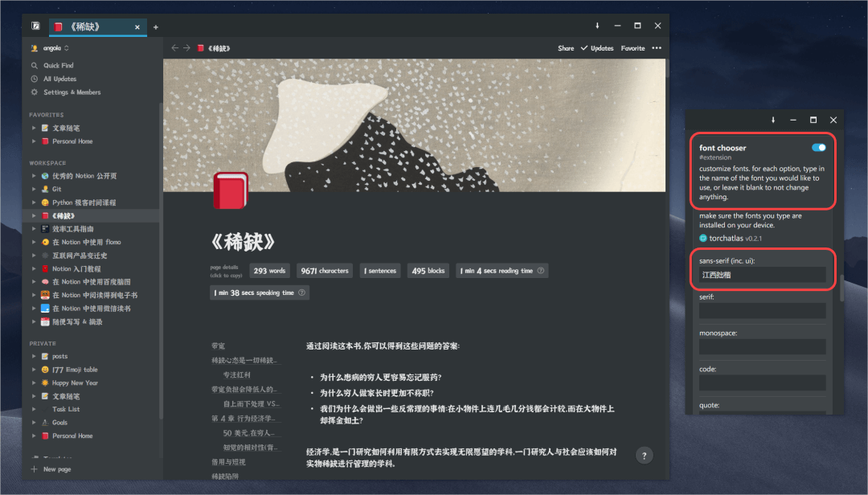Toggle the font chooser extension switch
The height and width of the screenshot is (495, 868).
(819, 147)
